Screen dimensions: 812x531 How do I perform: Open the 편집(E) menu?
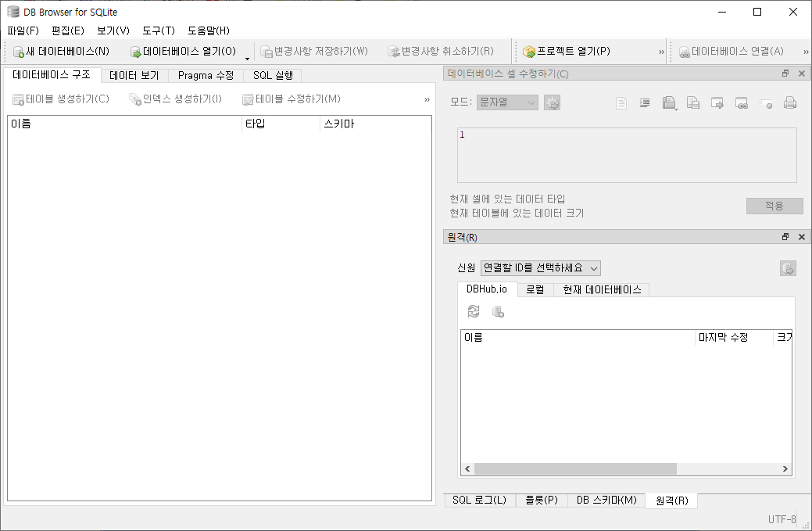pyautogui.click(x=68, y=30)
